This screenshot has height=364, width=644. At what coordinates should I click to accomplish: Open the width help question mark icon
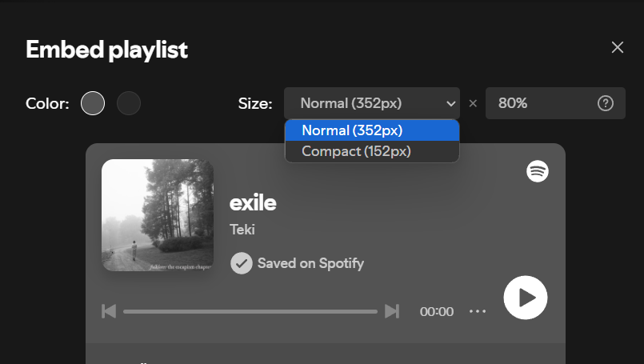(606, 103)
